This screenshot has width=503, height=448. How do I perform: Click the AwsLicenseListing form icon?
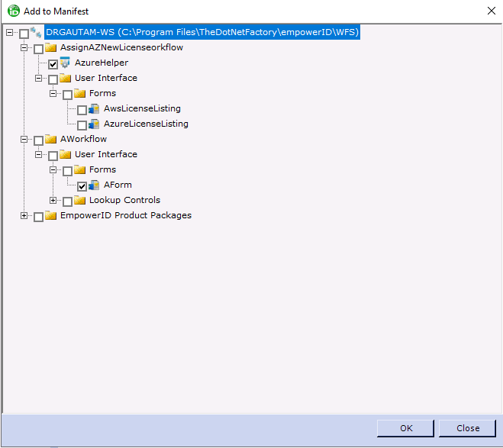point(94,109)
